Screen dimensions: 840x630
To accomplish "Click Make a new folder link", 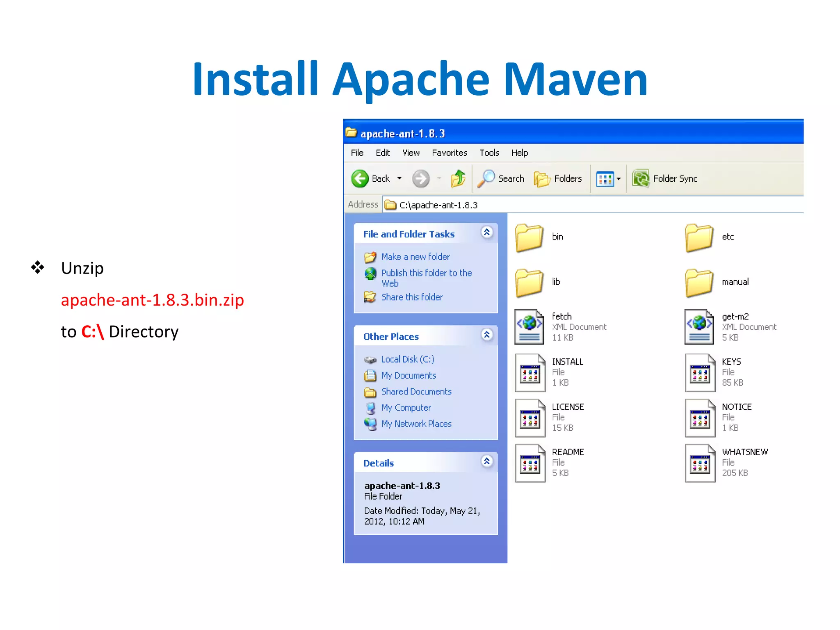I will [x=415, y=257].
